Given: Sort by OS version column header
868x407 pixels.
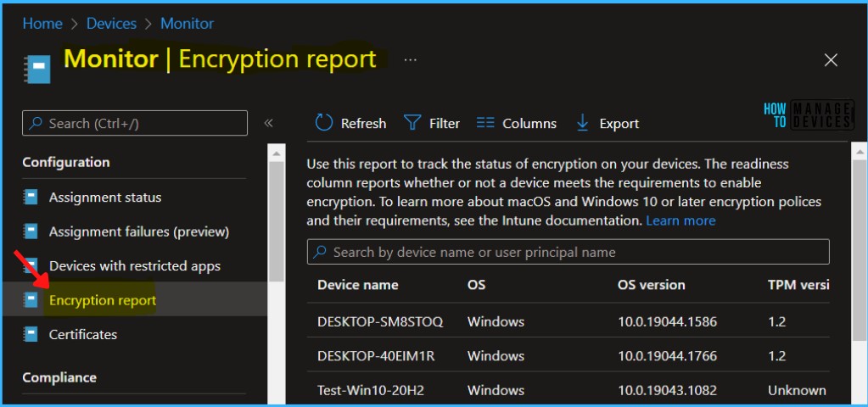Looking at the screenshot, I should tap(651, 285).
